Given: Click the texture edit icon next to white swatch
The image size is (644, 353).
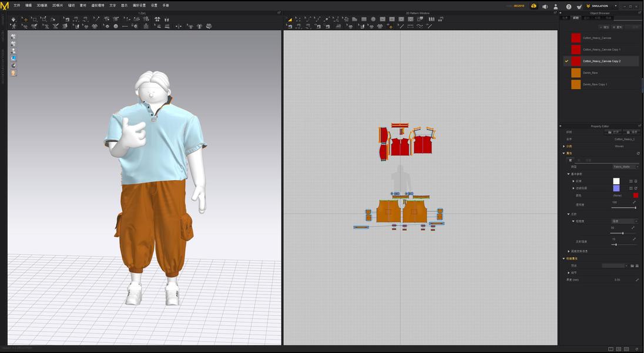Looking at the screenshot, I should coord(631,181).
